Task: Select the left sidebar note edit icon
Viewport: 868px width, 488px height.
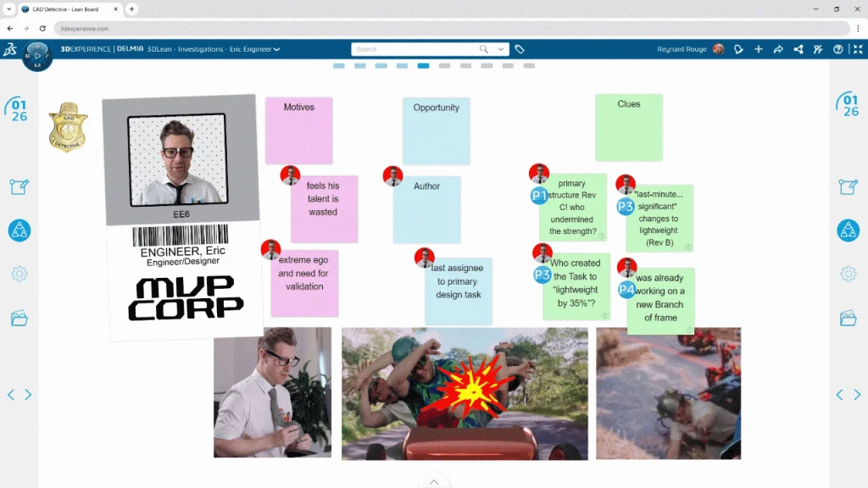Action: tap(19, 186)
